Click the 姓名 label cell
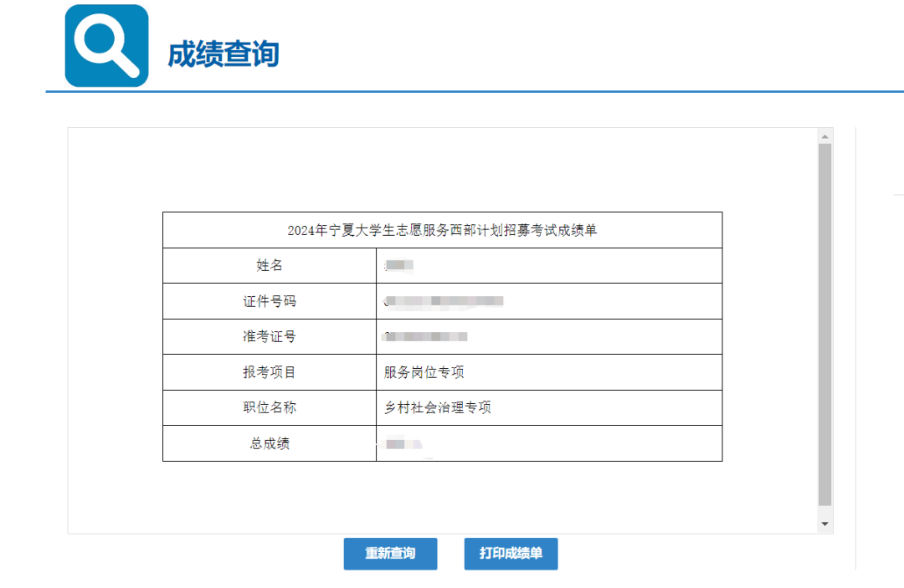The width and height of the screenshot is (904, 588). click(x=270, y=265)
